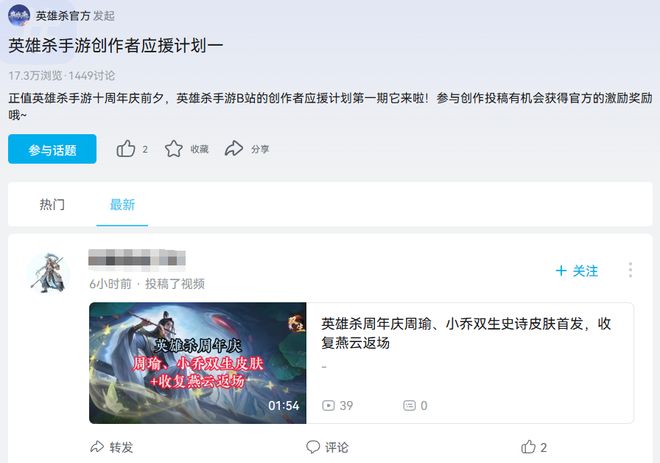
Task: Click the 1449讨论 discussion count
Action: [x=92, y=76]
